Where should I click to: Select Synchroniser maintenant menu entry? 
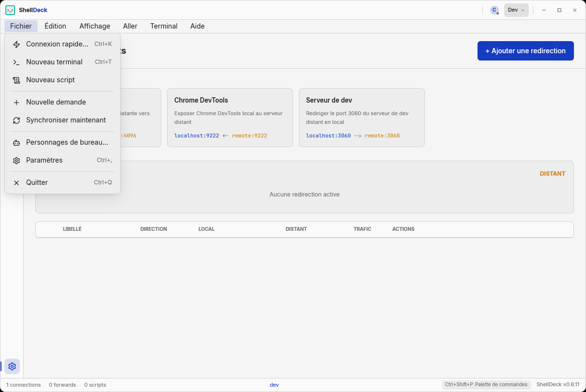(x=62, y=120)
